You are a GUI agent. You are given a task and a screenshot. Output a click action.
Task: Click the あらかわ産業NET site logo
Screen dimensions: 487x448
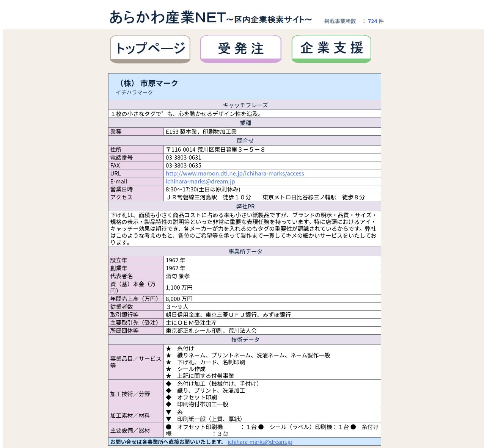(x=211, y=17)
